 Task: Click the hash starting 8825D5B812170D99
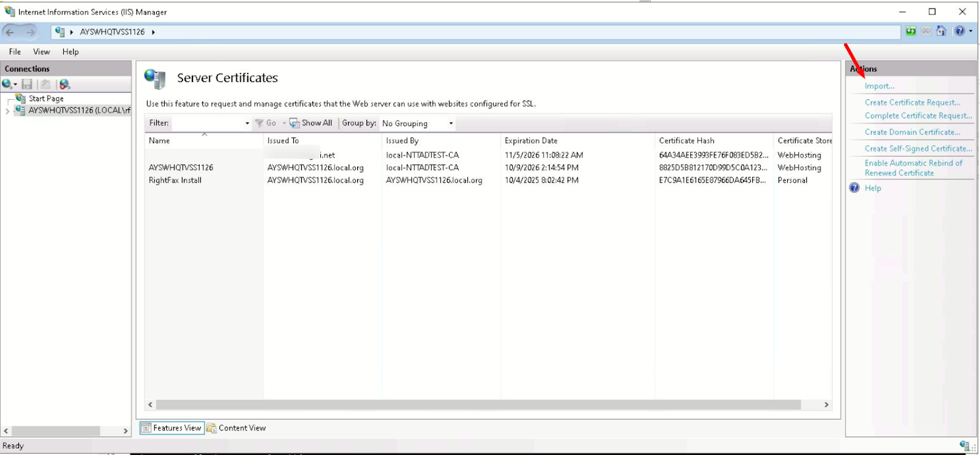click(713, 168)
